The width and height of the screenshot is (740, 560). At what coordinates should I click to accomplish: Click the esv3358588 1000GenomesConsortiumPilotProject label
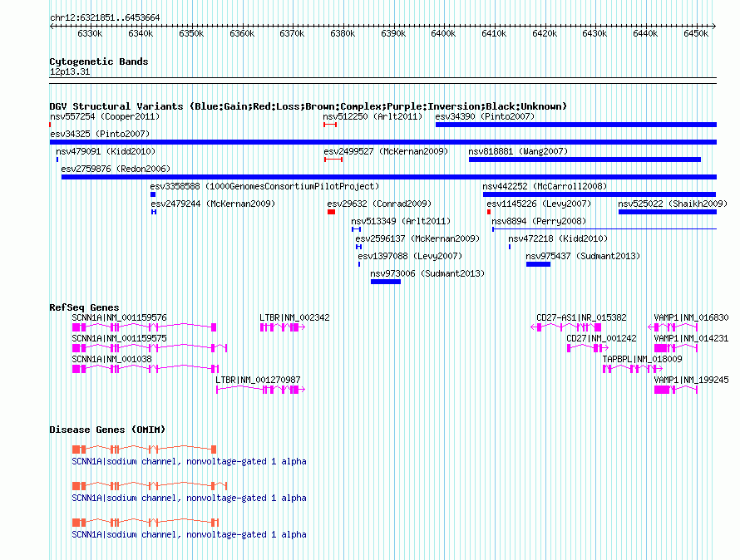tap(264, 186)
